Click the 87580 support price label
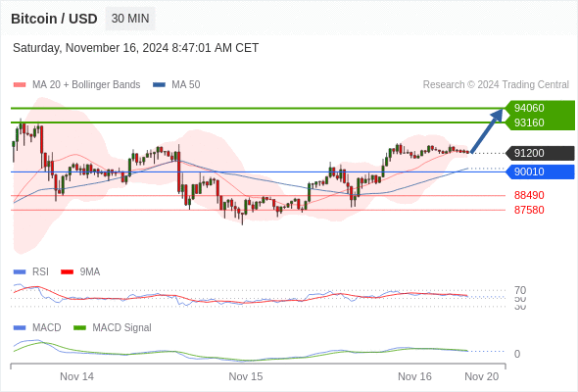578x392 pixels. pos(529,210)
